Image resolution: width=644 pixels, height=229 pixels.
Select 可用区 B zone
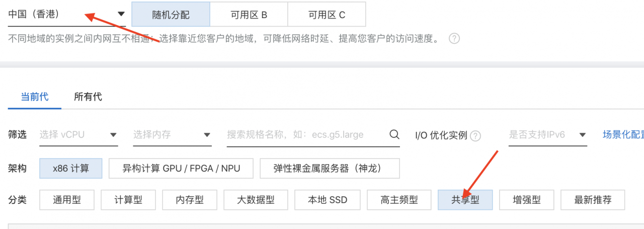pos(249,15)
